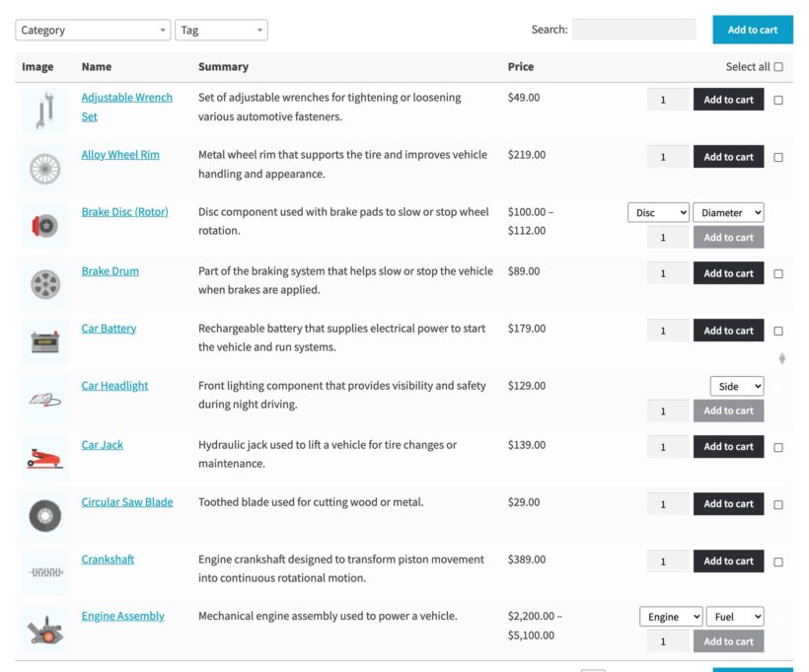Open the Circular Saw Blade product image
This screenshot has width=809, height=672.
[44, 516]
